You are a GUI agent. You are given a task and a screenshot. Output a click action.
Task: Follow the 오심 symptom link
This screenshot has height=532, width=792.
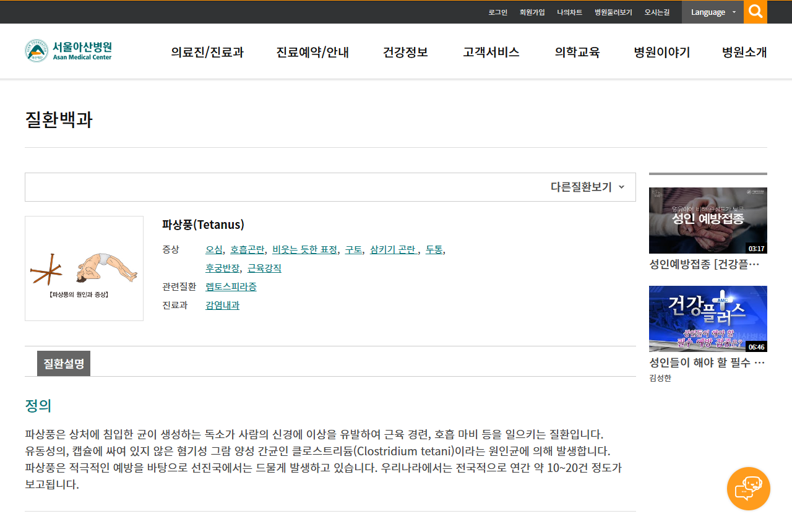pyautogui.click(x=214, y=249)
